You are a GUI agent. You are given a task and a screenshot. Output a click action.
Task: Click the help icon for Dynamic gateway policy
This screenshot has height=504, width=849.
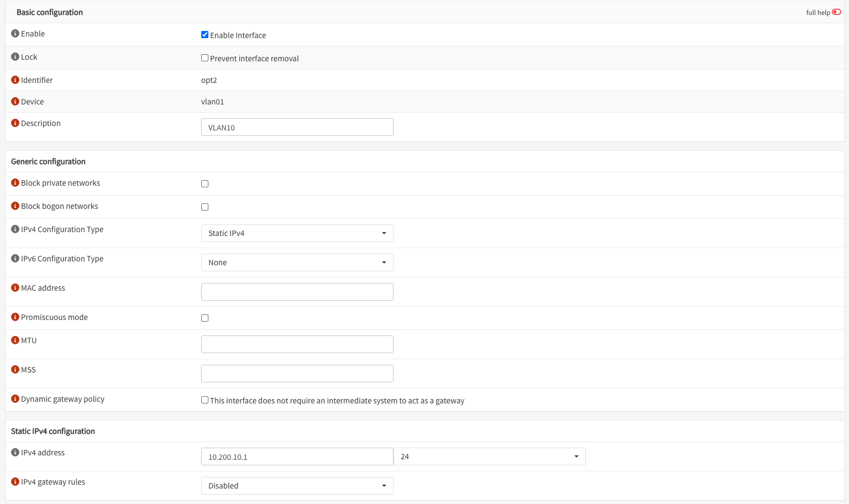15,399
